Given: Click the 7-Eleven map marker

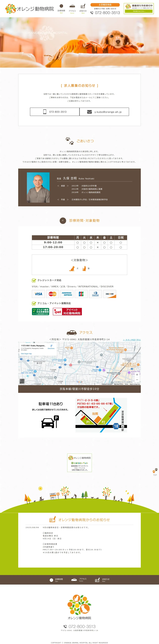Looking at the screenshot, I should [x=35, y=371].
